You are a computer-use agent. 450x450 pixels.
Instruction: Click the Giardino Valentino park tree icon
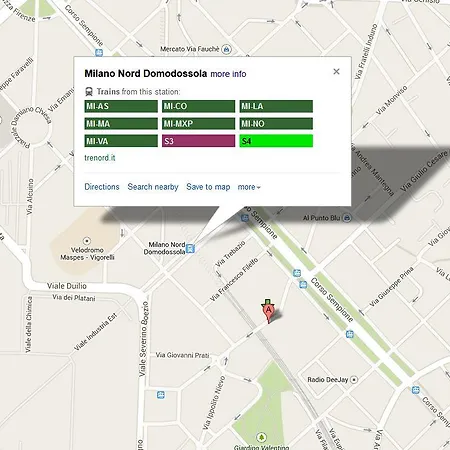point(261,437)
